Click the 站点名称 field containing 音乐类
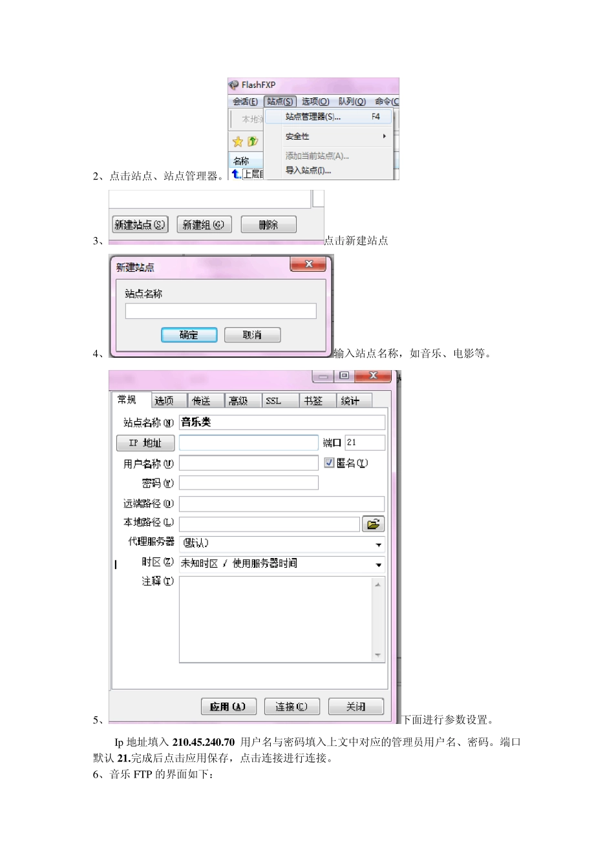The height and width of the screenshot is (868, 614). click(x=282, y=422)
